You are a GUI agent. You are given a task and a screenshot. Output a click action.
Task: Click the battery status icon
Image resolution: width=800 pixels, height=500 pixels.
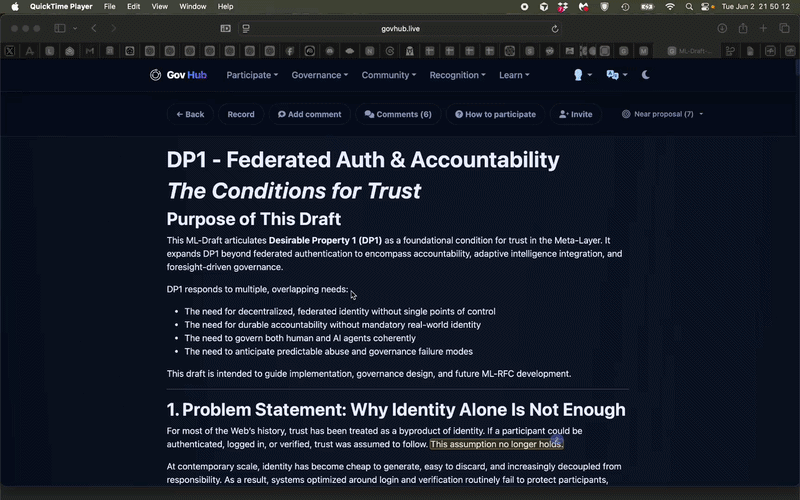pyautogui.click(x=647, y=7)
